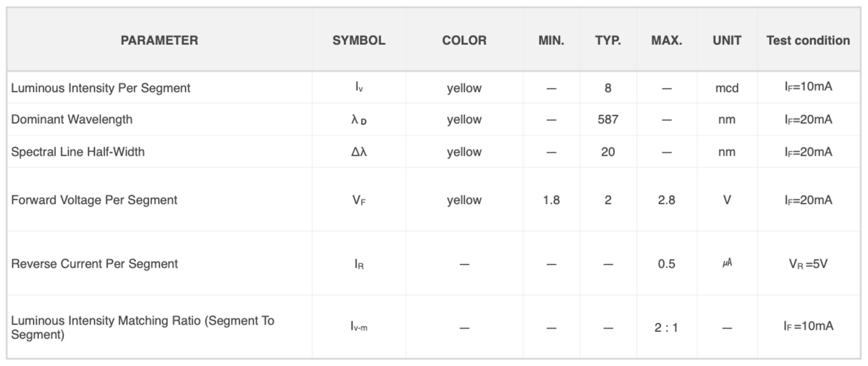Viewport: 868px width, 366px height.
Task: Click the 2 : 1 ratio value
Action: (x=667, y=328)
